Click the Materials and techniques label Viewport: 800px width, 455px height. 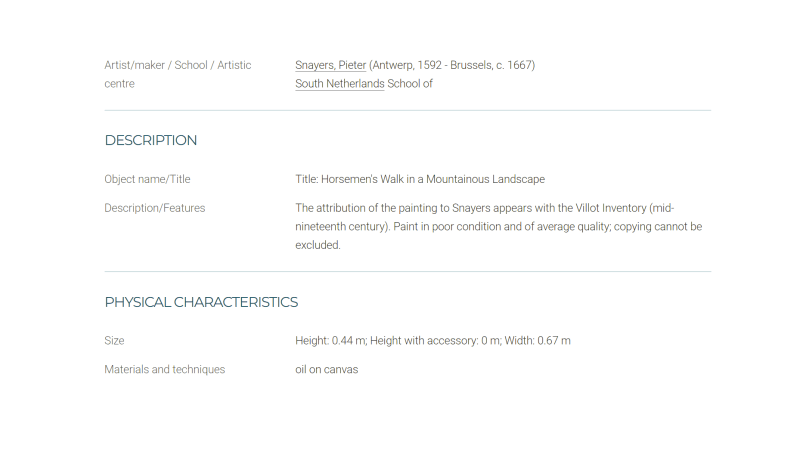[165, 369]
